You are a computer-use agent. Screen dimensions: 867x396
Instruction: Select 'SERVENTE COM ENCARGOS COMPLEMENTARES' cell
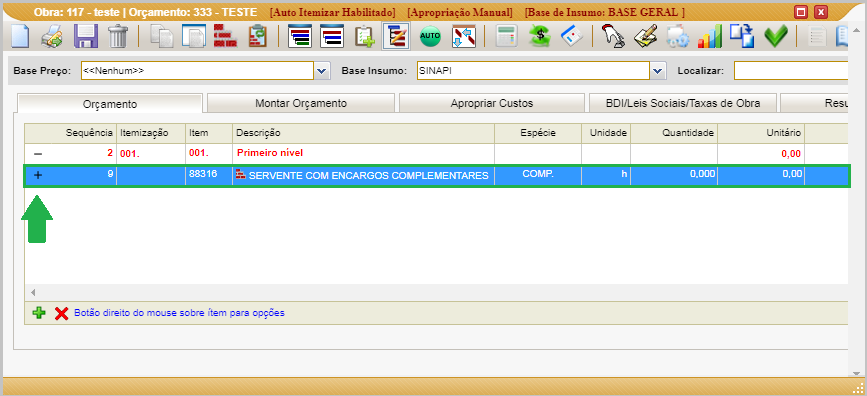coord(363,175)
